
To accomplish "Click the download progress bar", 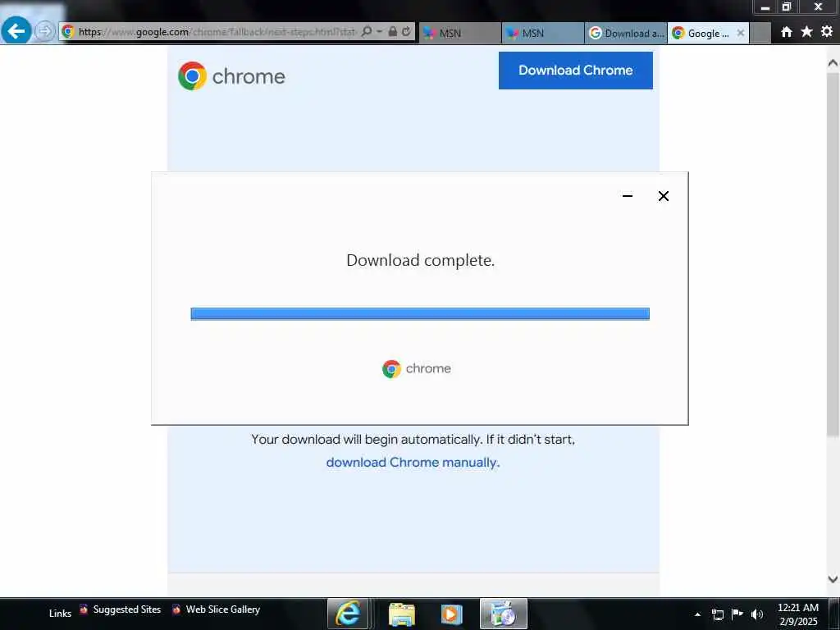I will click(x=420, y=313).
